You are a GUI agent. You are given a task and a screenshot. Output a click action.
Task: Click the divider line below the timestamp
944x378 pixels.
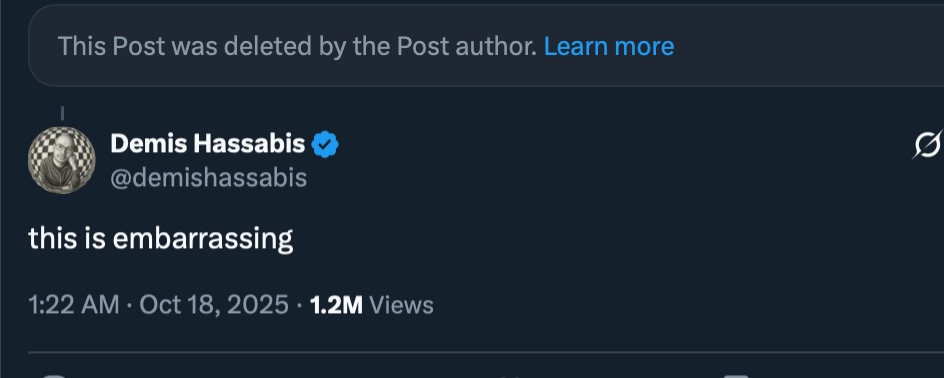pos(486,352)
